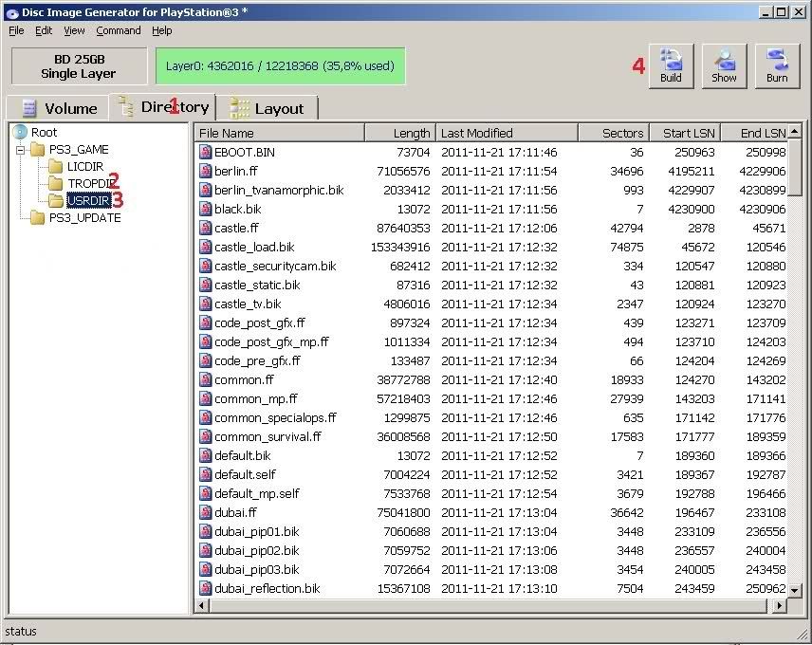Click the BD 25GB Single Layer button
The height and width of the screenshot is (645, 812).
pyautogui.click(x=79, y=66)
